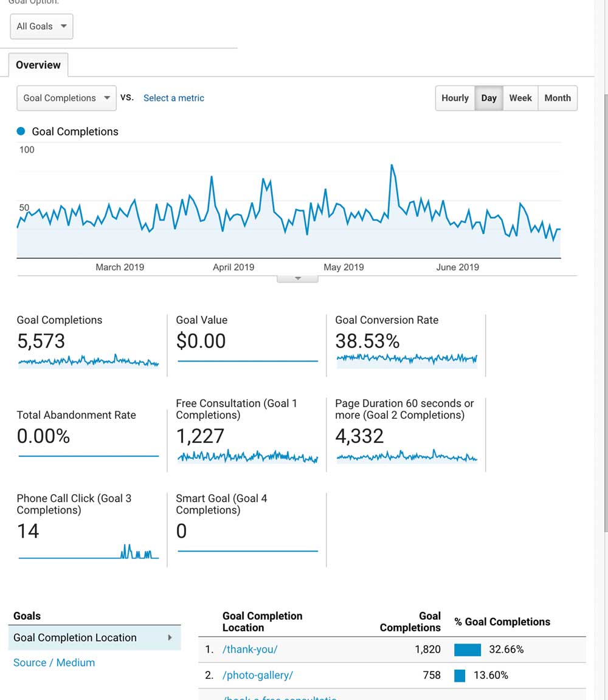This screenshot has height=700, width=608.
Task: Open the /photo-gallery/ location link
Action: pyautogui.click(x=257, y=674)
